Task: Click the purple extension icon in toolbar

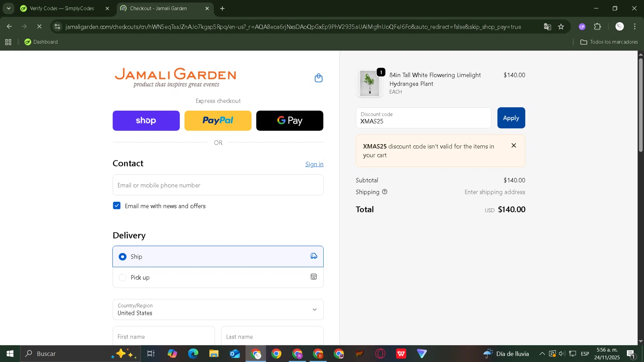Action: (582, 27)
